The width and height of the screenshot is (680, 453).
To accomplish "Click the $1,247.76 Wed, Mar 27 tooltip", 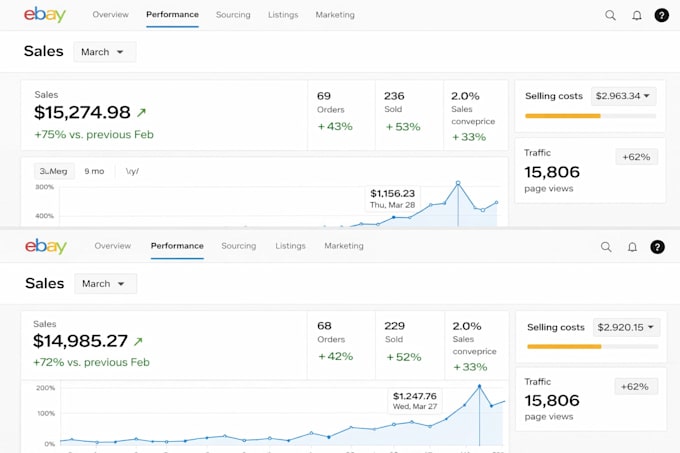I will tap(415, 401).
